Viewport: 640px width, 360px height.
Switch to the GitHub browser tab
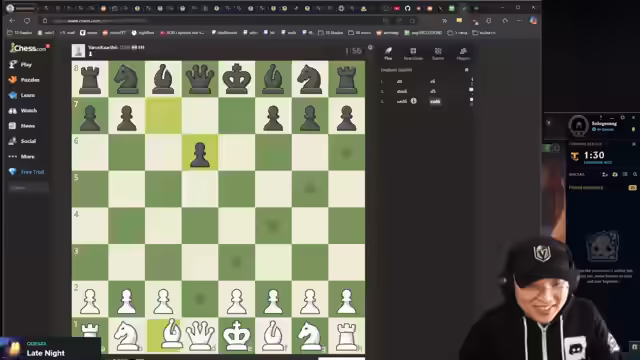[x=407, y=8]
